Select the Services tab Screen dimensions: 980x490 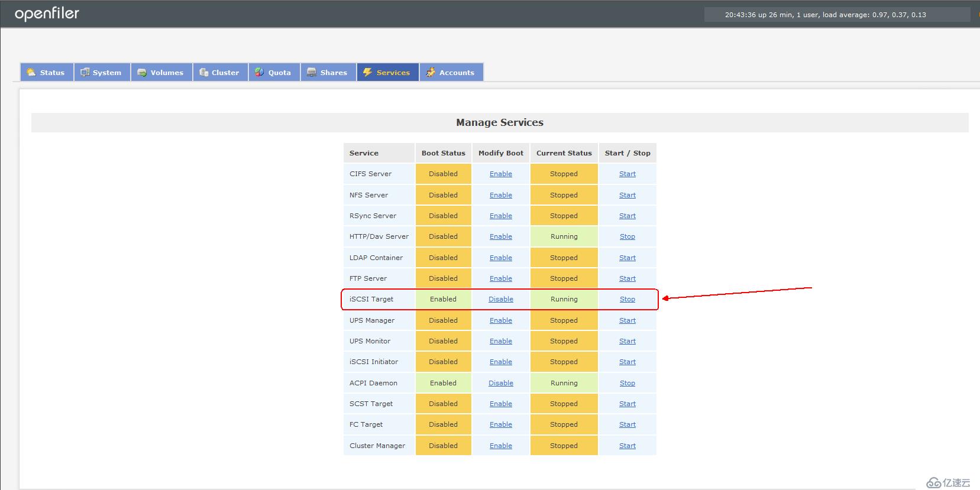click(388, 72)
